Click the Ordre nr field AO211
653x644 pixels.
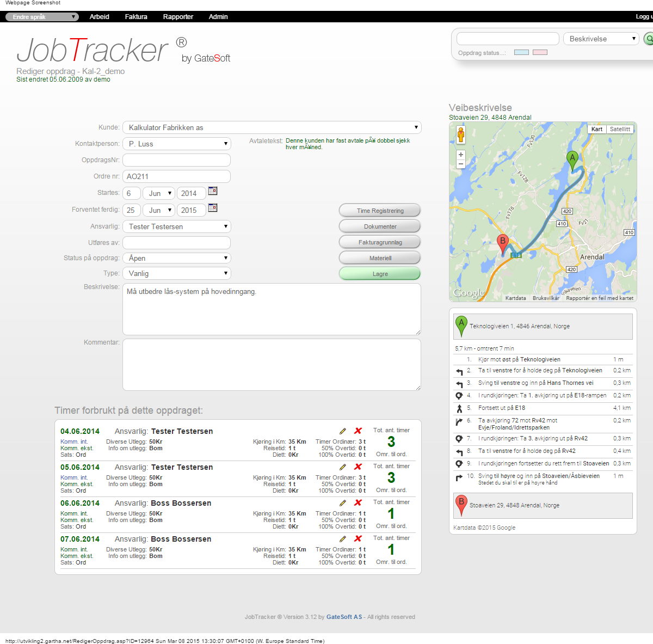point(176,176)
